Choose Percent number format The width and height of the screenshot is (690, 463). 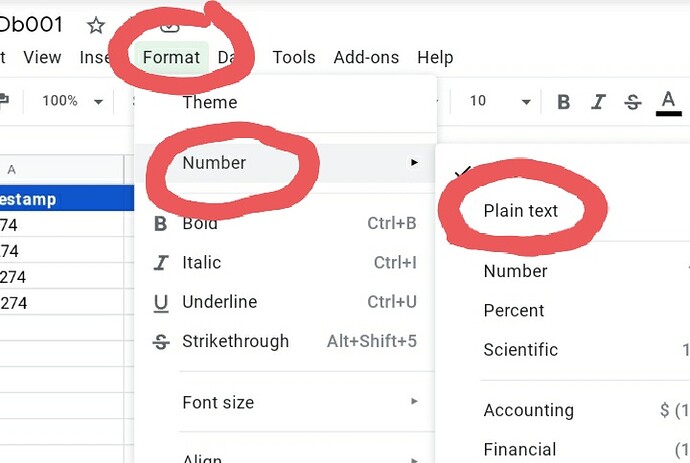point(514,310)
